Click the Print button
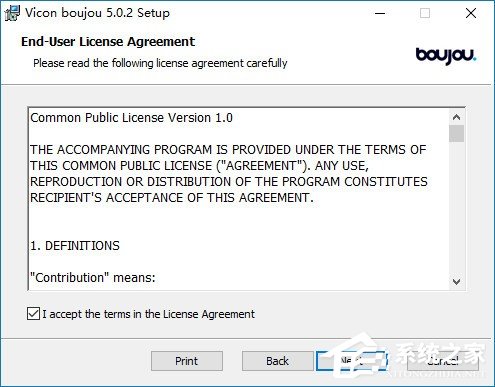The width and height of the screenshot is (495, 387). [x=187, y=361]
